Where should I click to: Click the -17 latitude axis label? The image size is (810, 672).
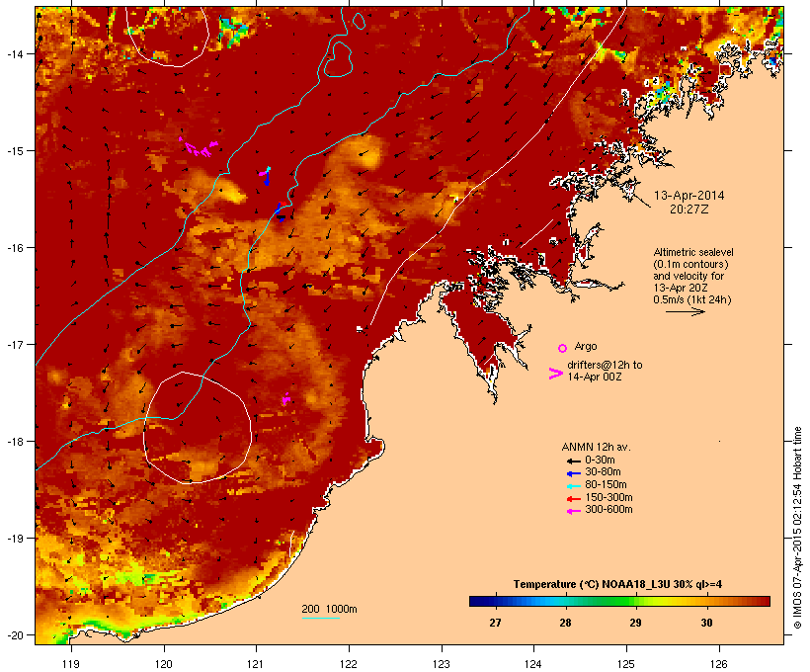pos(14,344)
